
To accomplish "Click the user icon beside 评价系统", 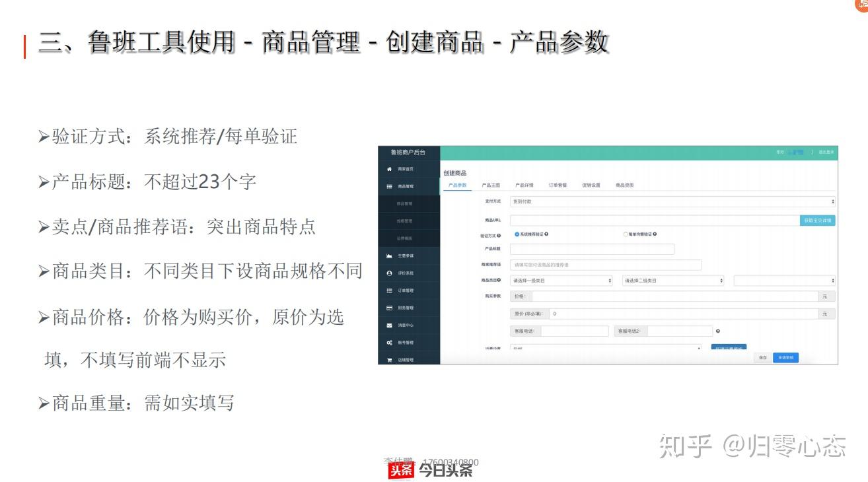I will [x=390, y=273].
